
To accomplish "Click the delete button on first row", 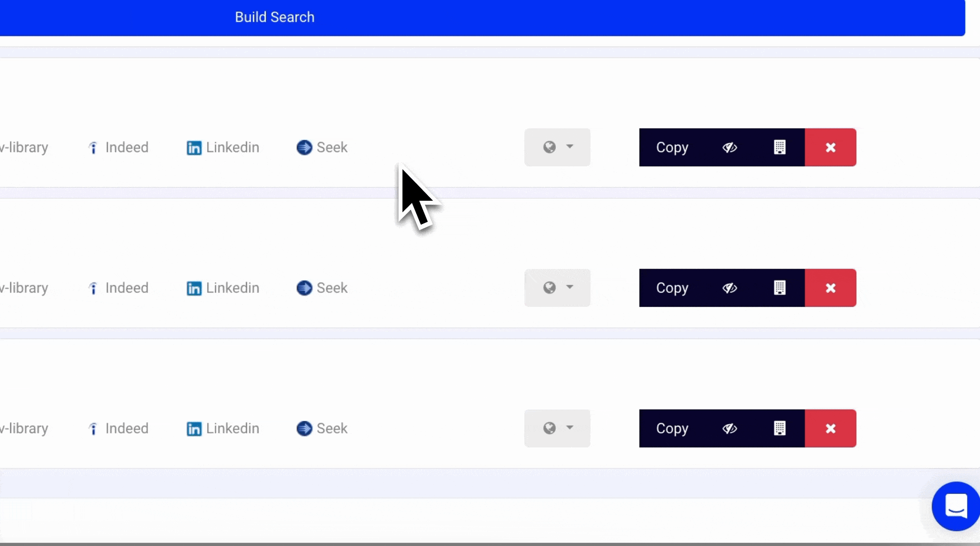I will coord(831,147).
